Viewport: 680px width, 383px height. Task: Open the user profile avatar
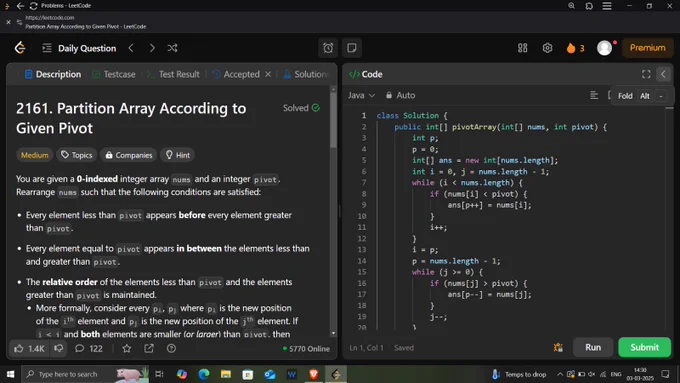605,48
